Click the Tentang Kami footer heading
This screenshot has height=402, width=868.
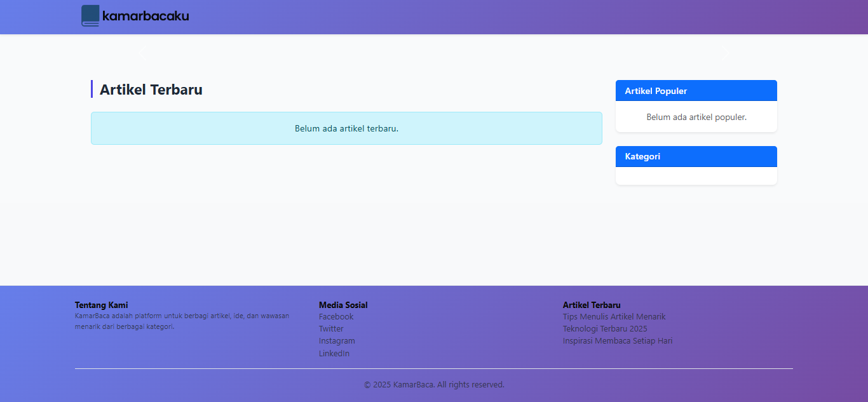101,305
